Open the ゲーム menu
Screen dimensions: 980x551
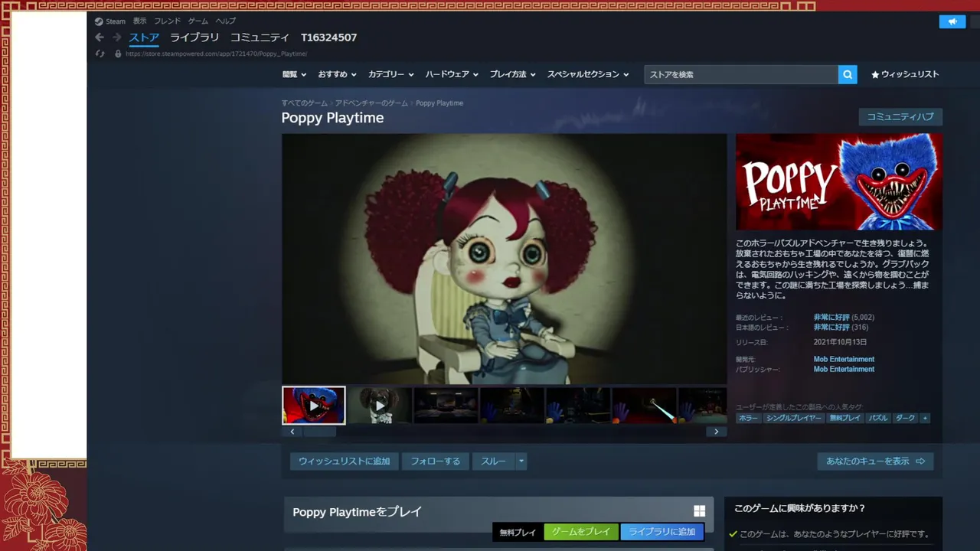coord(198,21)
